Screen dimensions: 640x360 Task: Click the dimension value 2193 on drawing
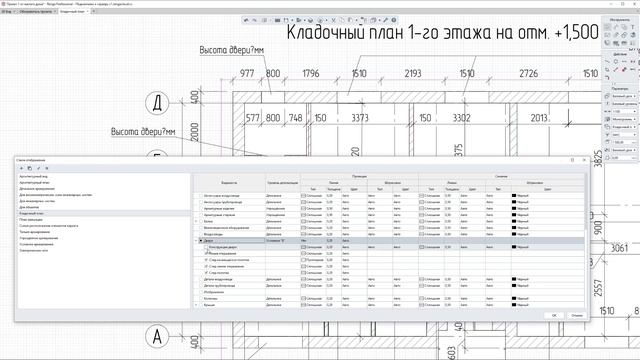[x=413, y=73]
